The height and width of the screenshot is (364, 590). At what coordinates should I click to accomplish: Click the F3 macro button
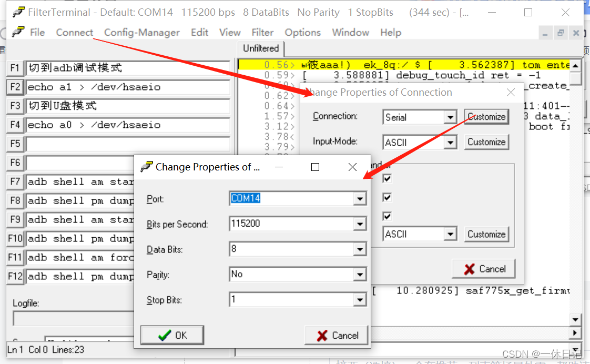point(15,106)
